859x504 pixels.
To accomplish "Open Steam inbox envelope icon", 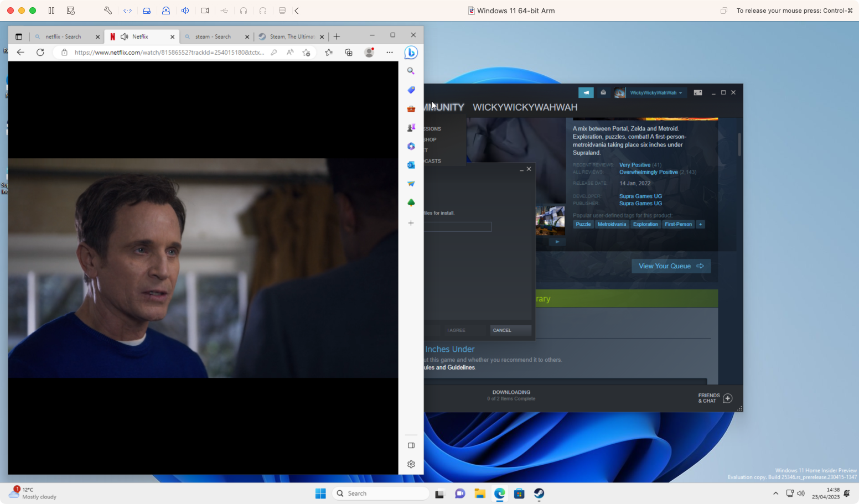I will 603,92.
